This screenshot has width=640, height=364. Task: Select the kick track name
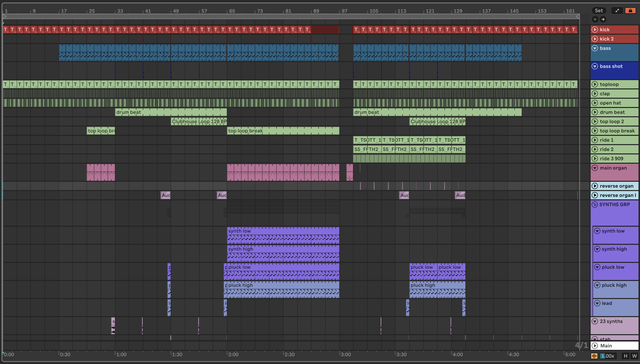point(605,30)
